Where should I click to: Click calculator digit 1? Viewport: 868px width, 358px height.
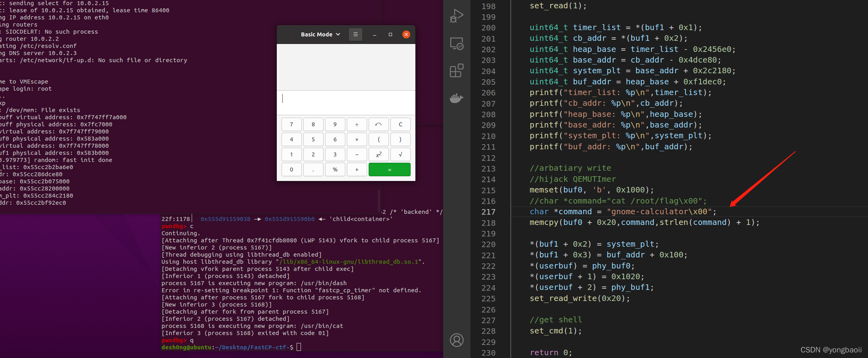click(291, 154)
